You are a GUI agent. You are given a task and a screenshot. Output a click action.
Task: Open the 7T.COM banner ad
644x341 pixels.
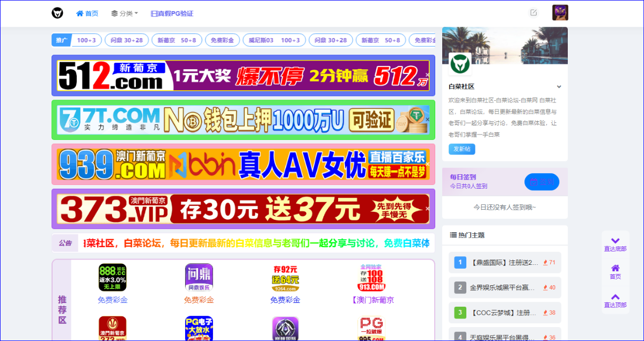tap(243, 120)
